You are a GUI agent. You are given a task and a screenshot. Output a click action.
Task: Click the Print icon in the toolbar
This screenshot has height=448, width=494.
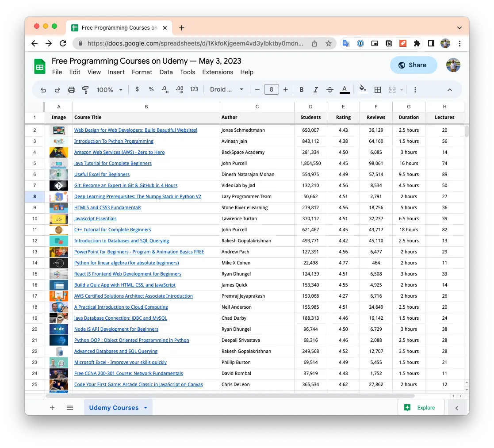click(x=71, y=89)
